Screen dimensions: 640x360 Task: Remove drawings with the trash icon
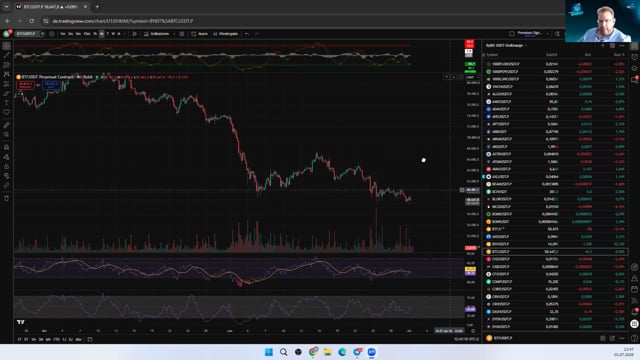click(7, 198)
